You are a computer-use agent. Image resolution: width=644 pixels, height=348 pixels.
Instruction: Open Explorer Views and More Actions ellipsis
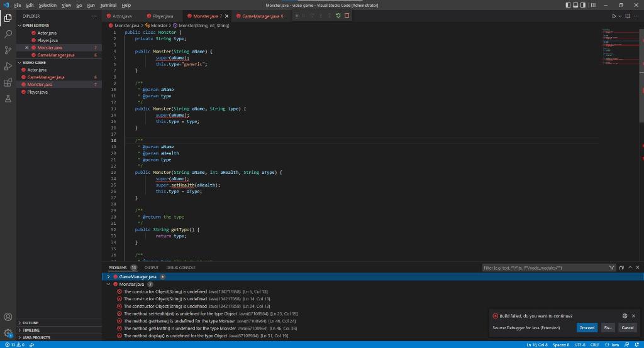(x=94, y=16)
